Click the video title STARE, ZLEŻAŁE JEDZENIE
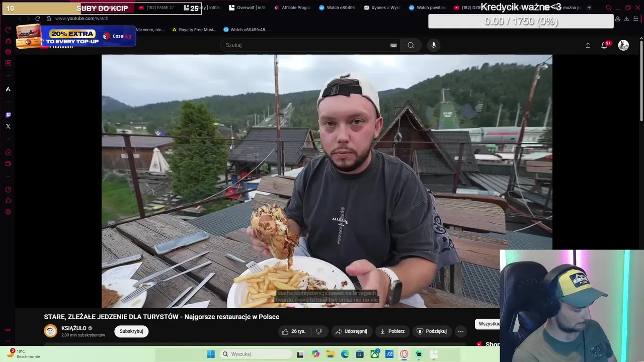The height and width of the screenshot is (362, 644). coord(162,317)
